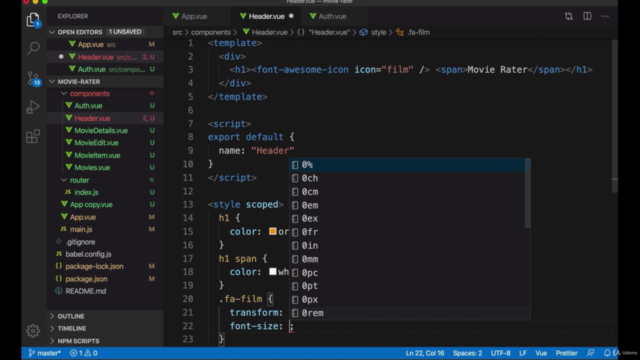
Task: Click Prettier in the status bar
Action: coord(567,353)
